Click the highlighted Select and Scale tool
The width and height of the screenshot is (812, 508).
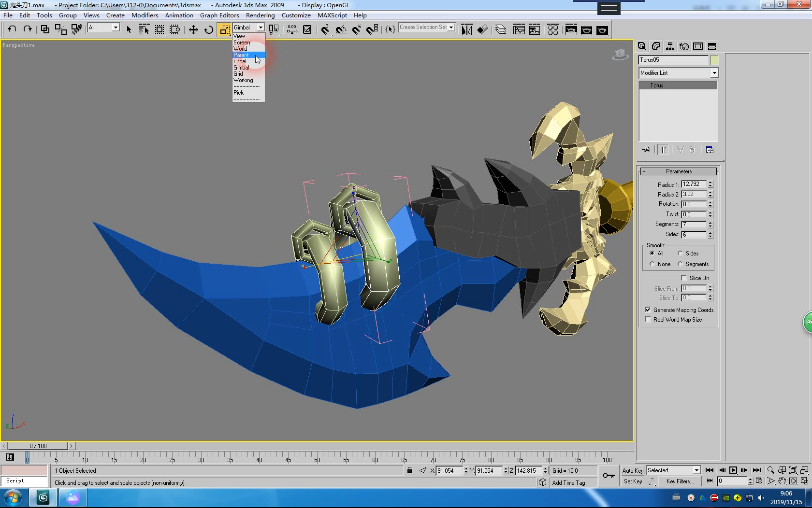coord(224,29)
